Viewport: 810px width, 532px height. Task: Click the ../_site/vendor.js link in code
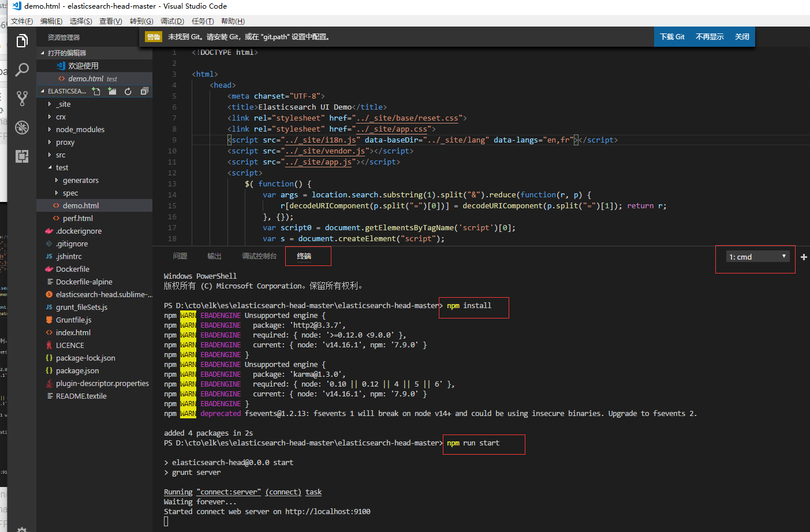tap(325, 151)
